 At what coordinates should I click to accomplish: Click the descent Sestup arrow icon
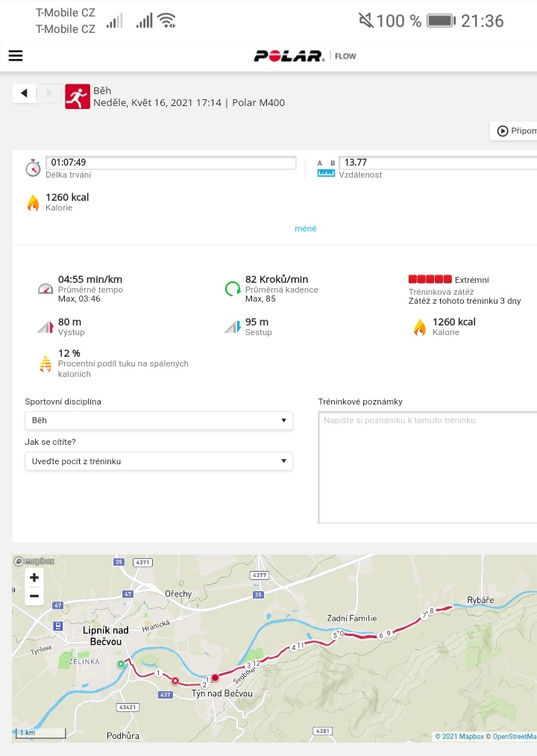(233, 328)
